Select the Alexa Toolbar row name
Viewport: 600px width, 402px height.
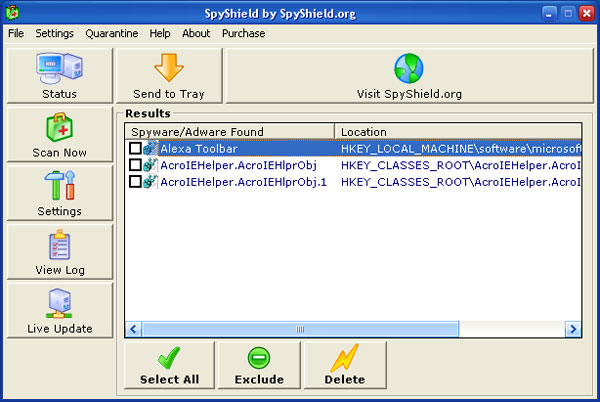coord(199,149)
